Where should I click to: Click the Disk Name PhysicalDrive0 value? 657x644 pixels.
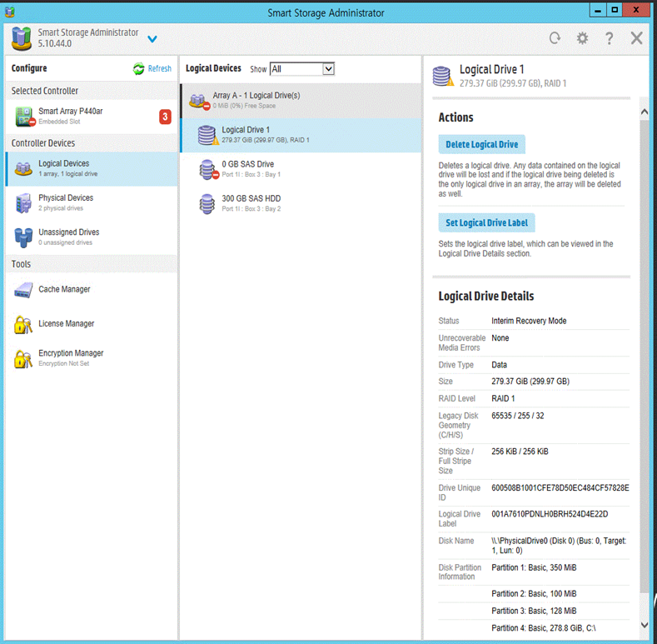(559, 546)
